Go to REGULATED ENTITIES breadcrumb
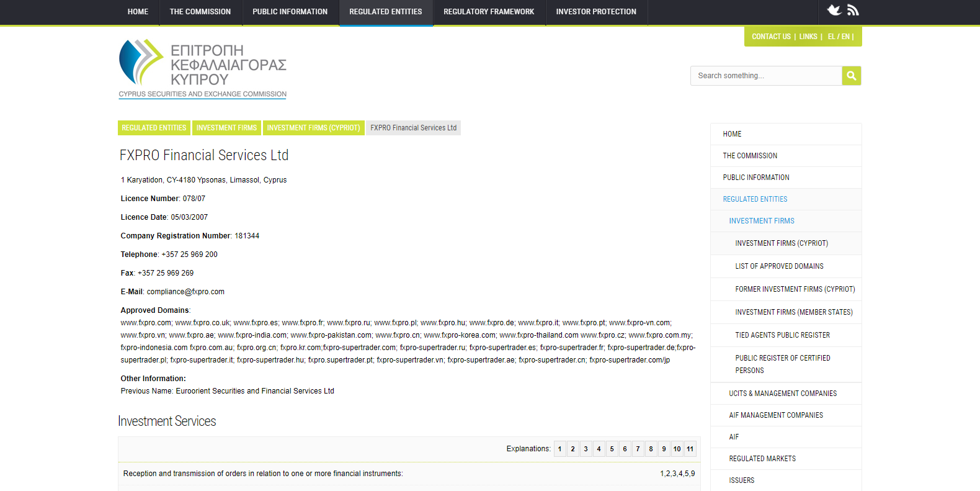Screen dimensions: 980x491 click(154, 128)
